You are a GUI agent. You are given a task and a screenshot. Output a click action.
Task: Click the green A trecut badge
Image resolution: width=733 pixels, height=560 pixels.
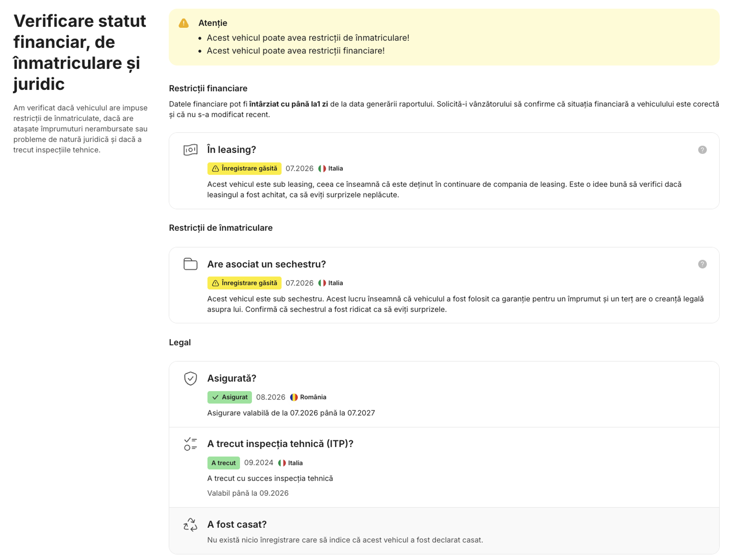(x=223, y=463)
